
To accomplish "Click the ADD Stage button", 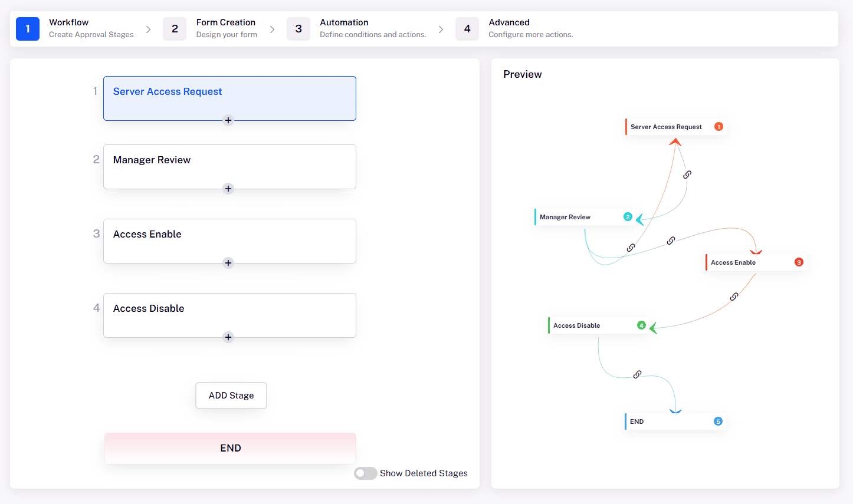I will pyautogui.click(x=231, y=395).
